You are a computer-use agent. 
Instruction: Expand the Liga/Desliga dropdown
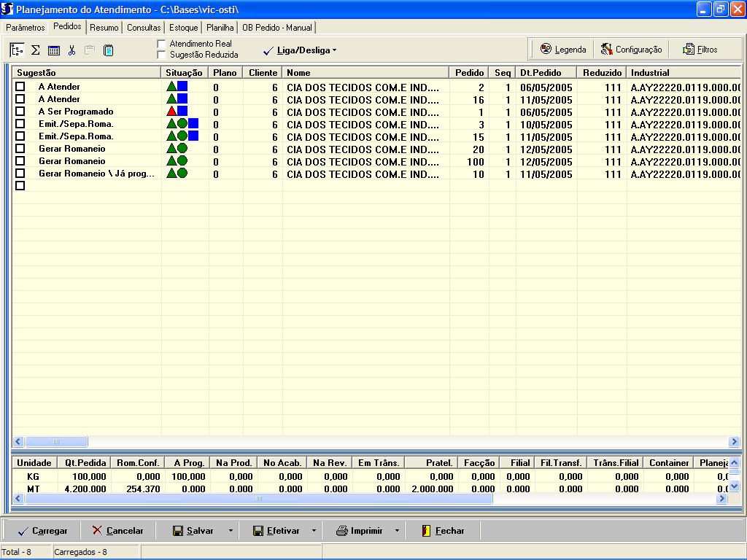point(334,50)
